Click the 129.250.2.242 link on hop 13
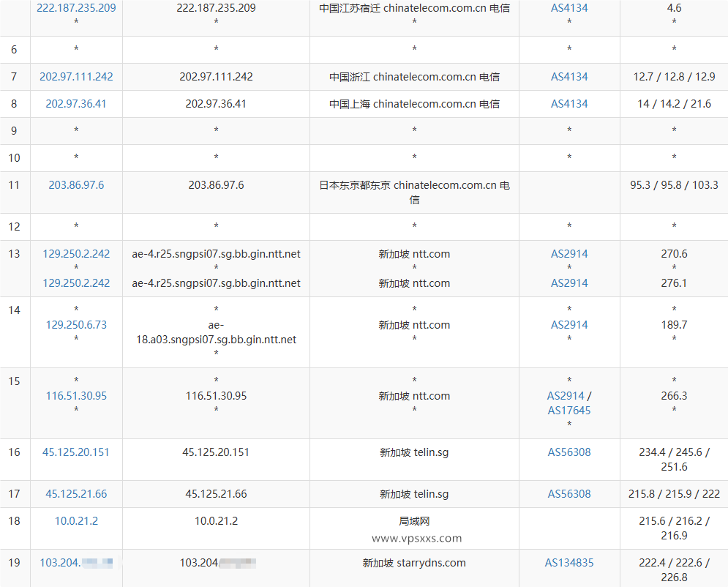 coord(75,253)
